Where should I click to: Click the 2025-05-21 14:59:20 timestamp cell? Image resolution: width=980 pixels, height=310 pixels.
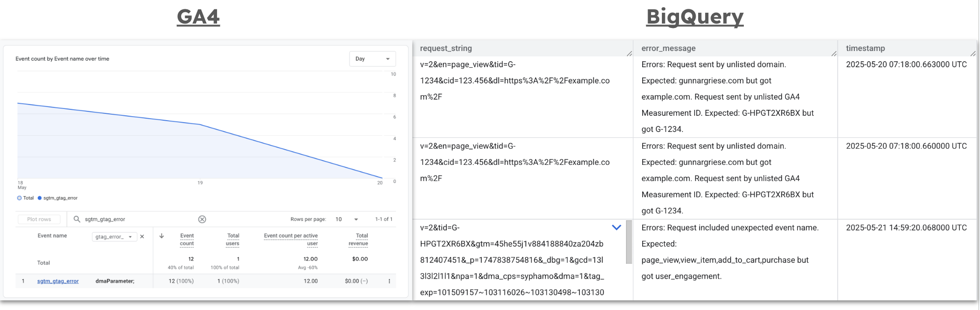point(906,228)
